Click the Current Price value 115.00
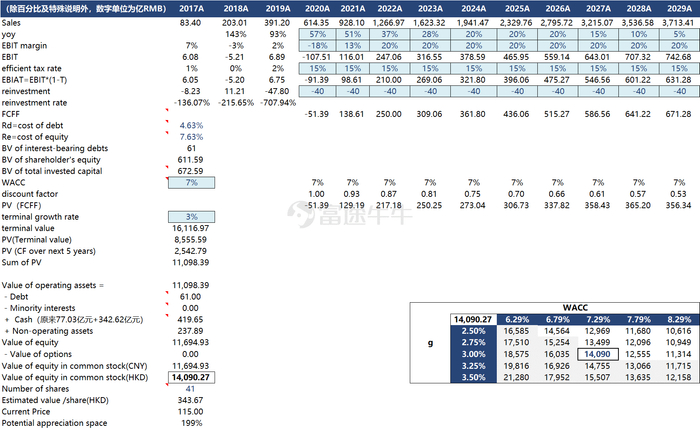 click(x=191, y=412)
